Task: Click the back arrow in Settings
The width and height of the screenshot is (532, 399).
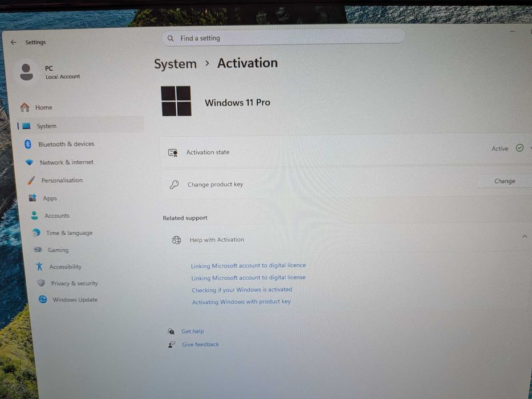Action: point(14,42)
